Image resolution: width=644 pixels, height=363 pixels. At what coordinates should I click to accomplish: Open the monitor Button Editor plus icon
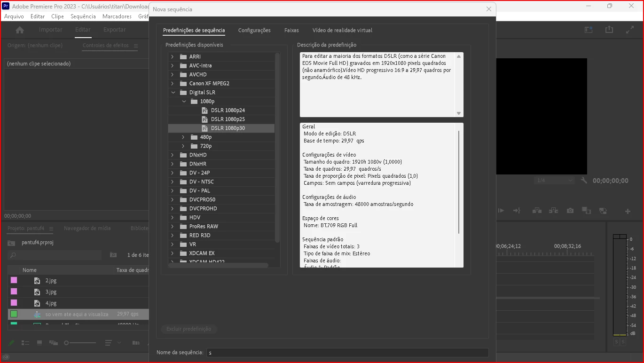click(628, 211)
